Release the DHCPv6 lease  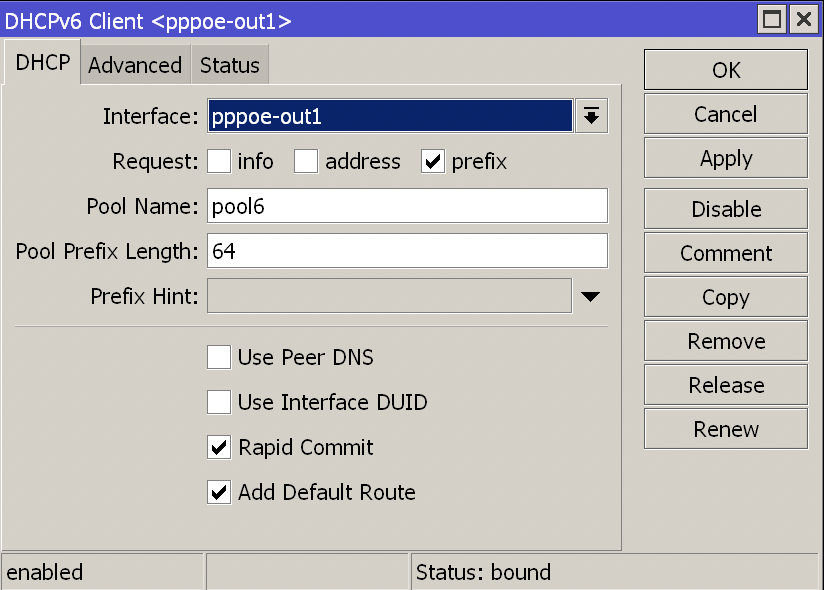725,384
